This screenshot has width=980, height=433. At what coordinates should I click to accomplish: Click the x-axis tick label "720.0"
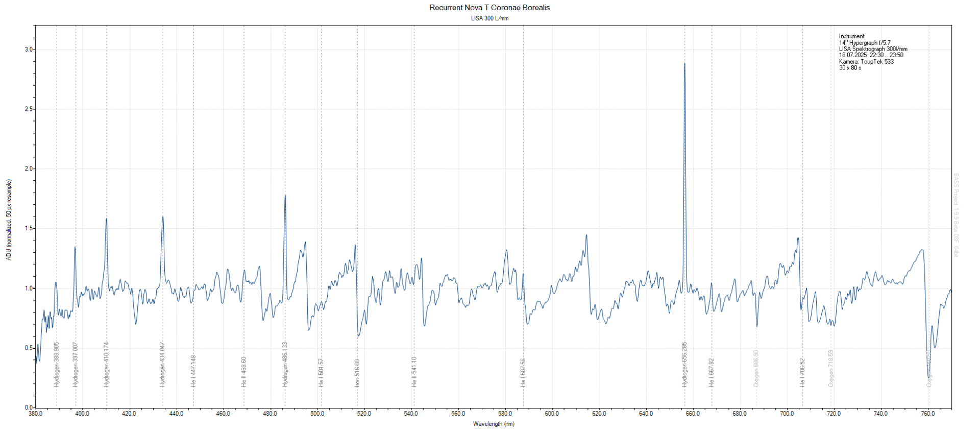click(834, 414)
